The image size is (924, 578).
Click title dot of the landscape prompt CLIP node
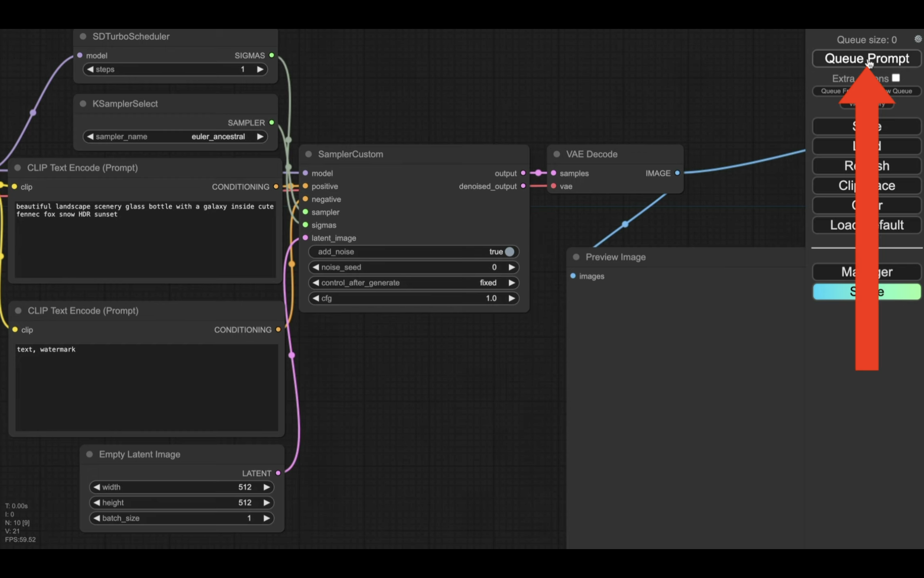tap(18, 168)
